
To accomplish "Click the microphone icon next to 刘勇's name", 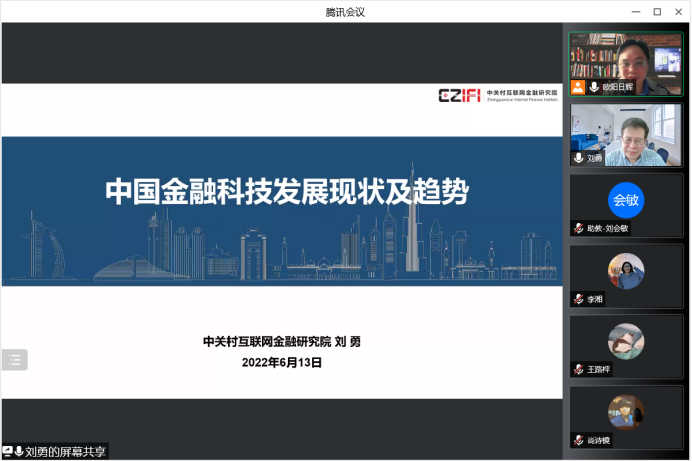I will coord(578,158).
